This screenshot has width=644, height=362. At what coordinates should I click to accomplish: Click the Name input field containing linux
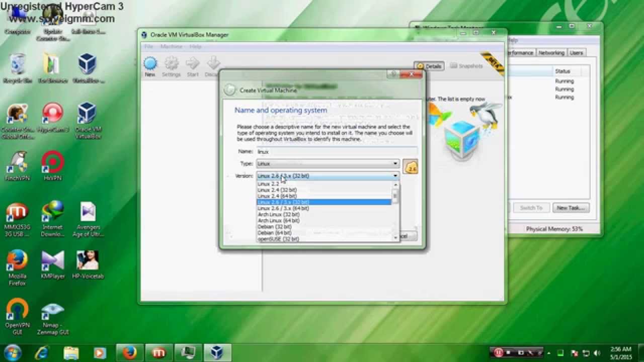point(337,151)
